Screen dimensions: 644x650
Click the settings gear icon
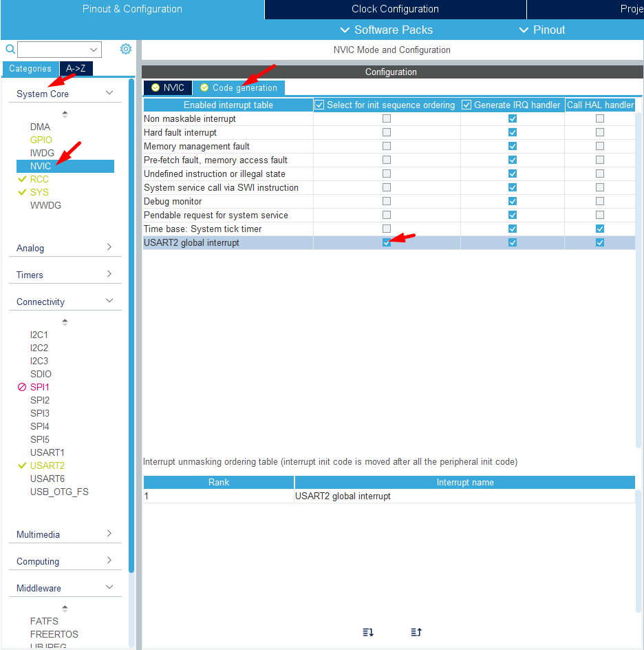coord(125,49)
